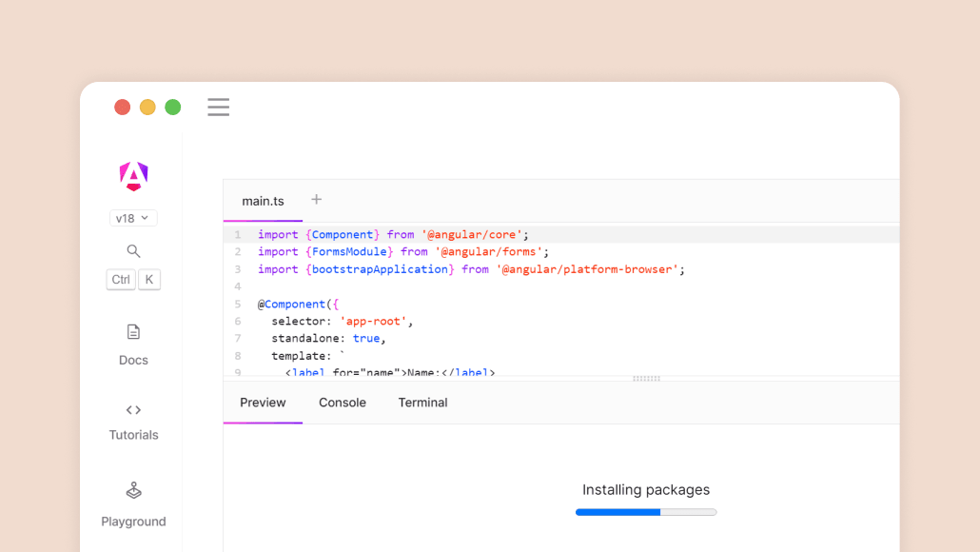Click the Playground text label
The image size is (980, 552).
pyautogui.click(x=133, y=522)
